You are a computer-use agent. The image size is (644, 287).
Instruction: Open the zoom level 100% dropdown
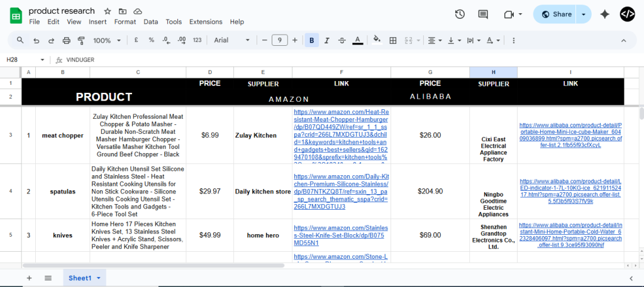coord(107,40)
